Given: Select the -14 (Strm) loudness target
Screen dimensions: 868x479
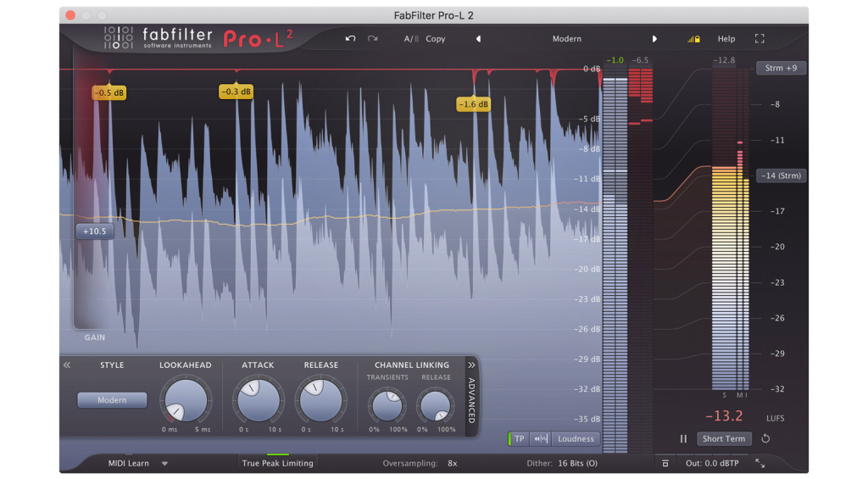Looking at the screenshot, I should [781, 175].
